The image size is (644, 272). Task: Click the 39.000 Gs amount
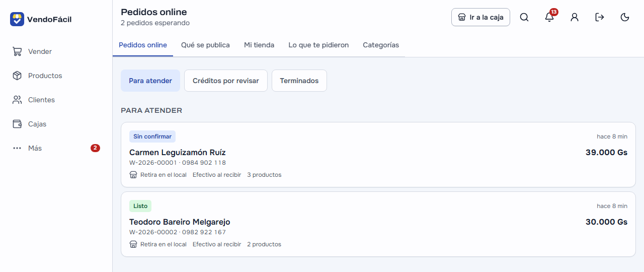pyautogui.click(x=606, y=152)
